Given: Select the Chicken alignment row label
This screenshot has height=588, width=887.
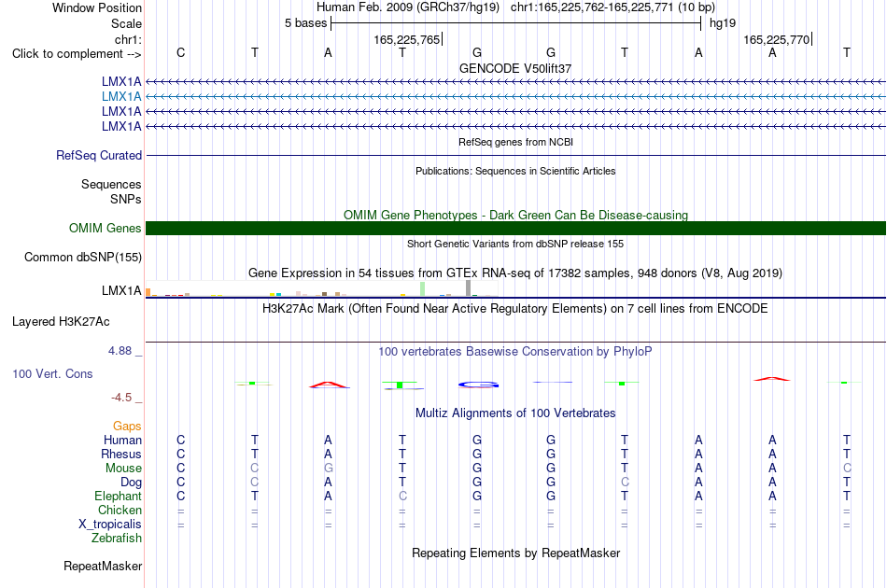Looking at the screenshot, I should coord(120,510).
